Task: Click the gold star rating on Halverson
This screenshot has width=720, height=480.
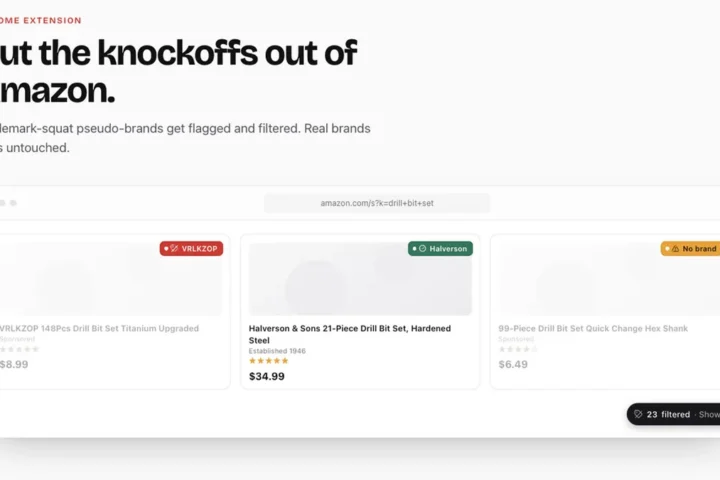Action: tap(269, 361)
